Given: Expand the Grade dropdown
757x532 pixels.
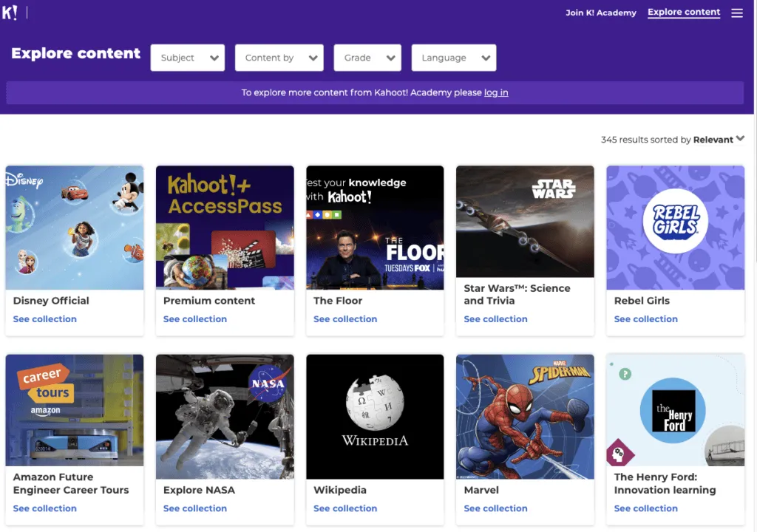Looking at the screenshot, I should coord(367,58).
